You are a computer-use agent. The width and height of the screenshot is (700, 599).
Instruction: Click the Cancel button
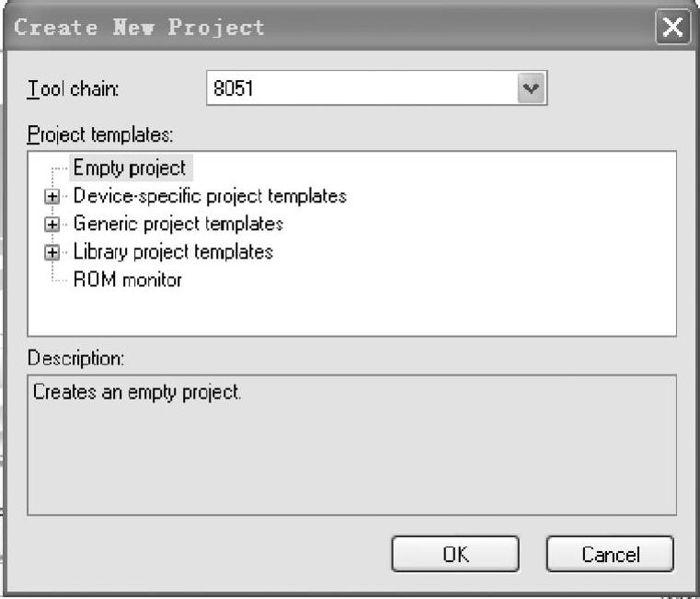[x=610, y=554]
